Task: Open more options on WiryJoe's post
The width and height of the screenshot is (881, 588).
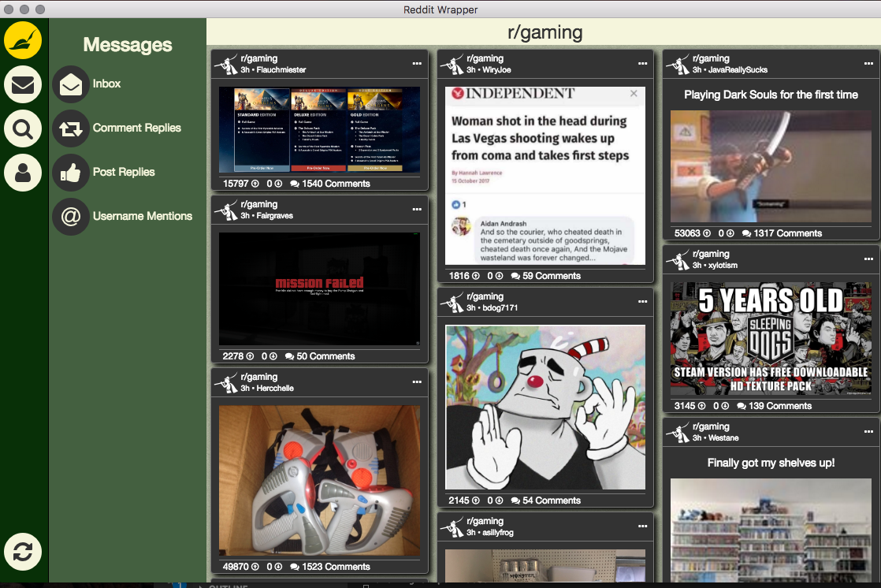Action: coord(643,64)
